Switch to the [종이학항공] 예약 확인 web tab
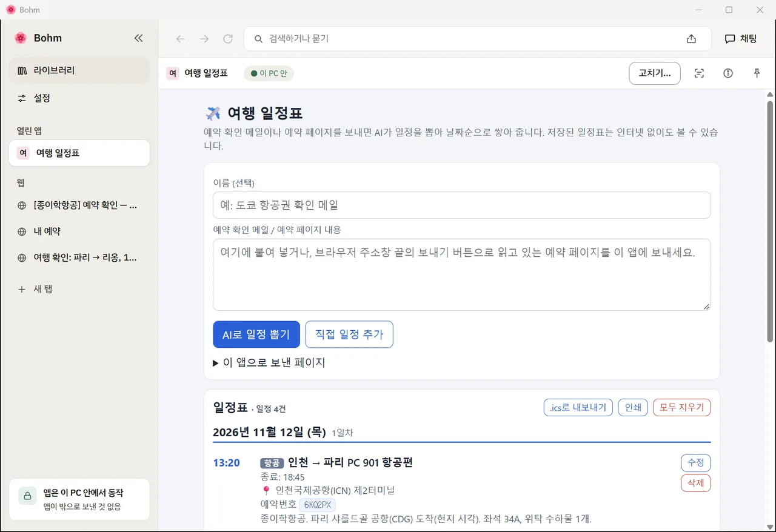Image resolution: width=776 pixels, height=532 pixels. (79, 205)
